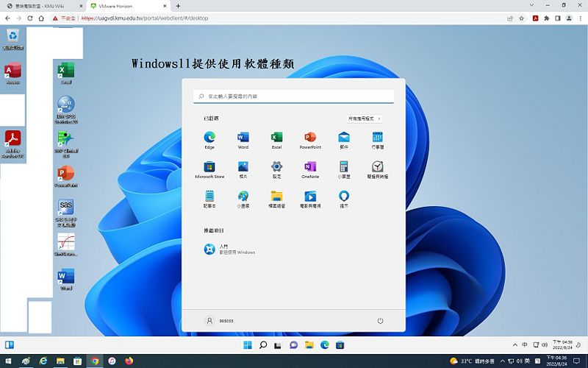Open Task View on Windows 11 taskbar
The width and height of the screenshot is (588, 368).
coord(278,345)
